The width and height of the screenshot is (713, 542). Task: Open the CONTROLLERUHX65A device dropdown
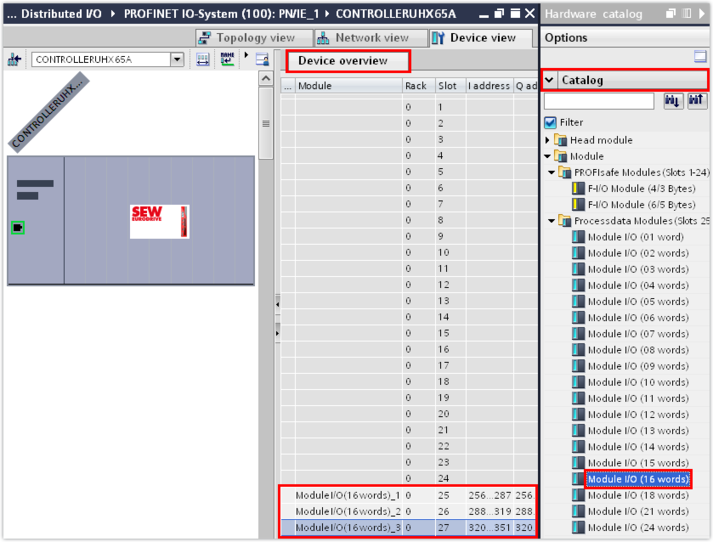point(177,60)
